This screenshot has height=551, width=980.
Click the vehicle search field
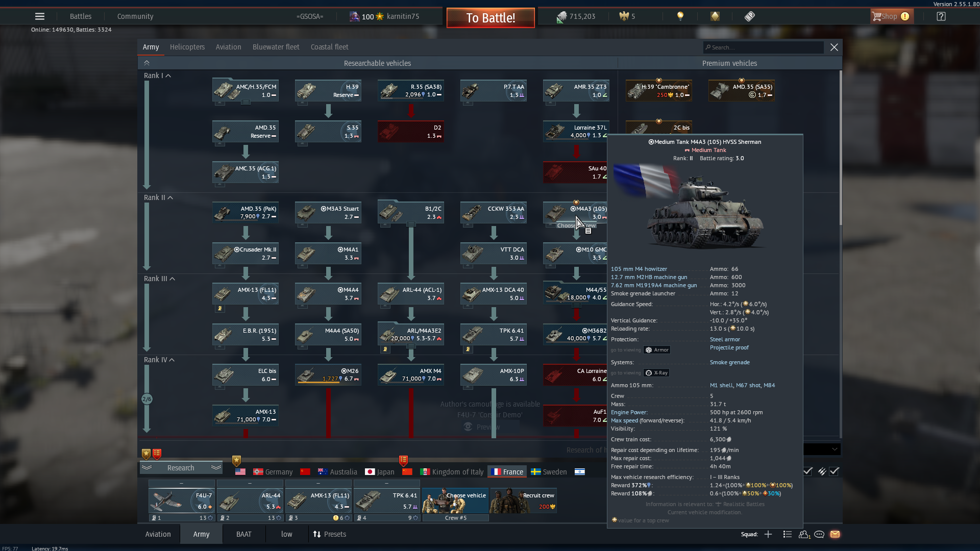point(763,47)
